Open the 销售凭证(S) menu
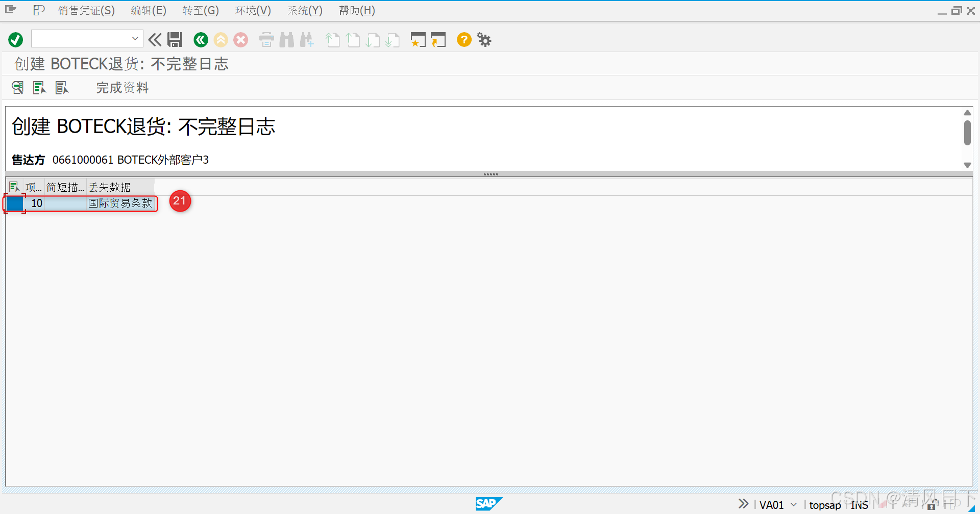The height and width of the screenshot is (514, 980). point(86,10)
